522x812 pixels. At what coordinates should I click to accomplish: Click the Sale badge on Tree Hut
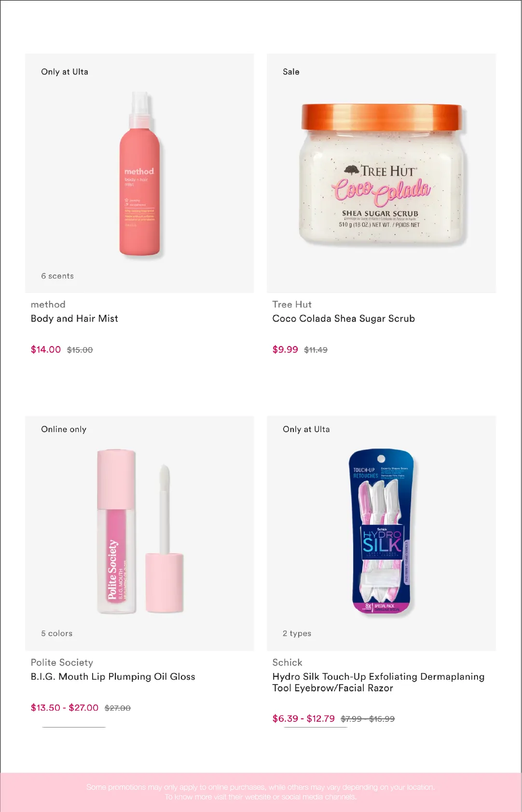click(x=291, y=72)
